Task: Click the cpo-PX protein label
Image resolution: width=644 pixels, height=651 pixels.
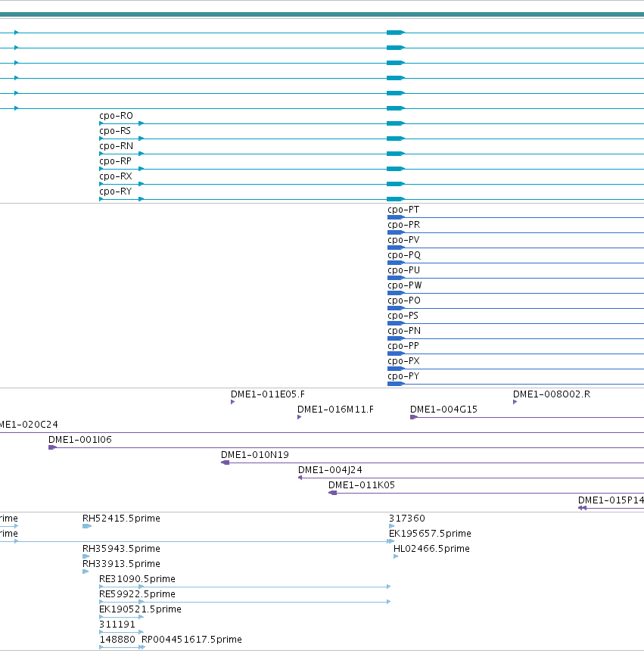Action: click(x=404, y=361)
